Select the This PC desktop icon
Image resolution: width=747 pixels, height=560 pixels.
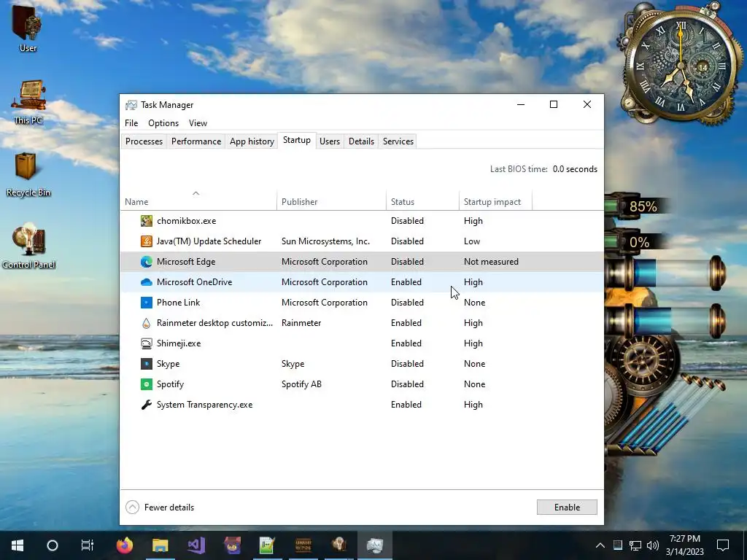pos(28,102)
